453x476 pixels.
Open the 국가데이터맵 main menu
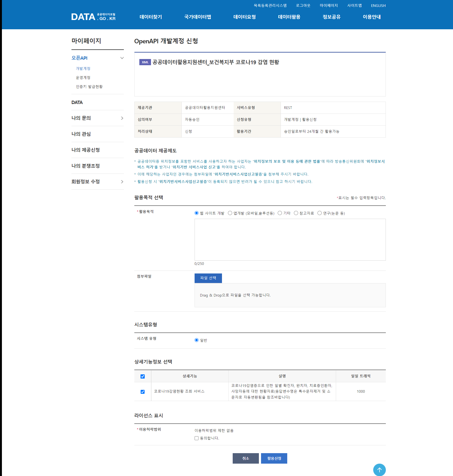point(197,17)
